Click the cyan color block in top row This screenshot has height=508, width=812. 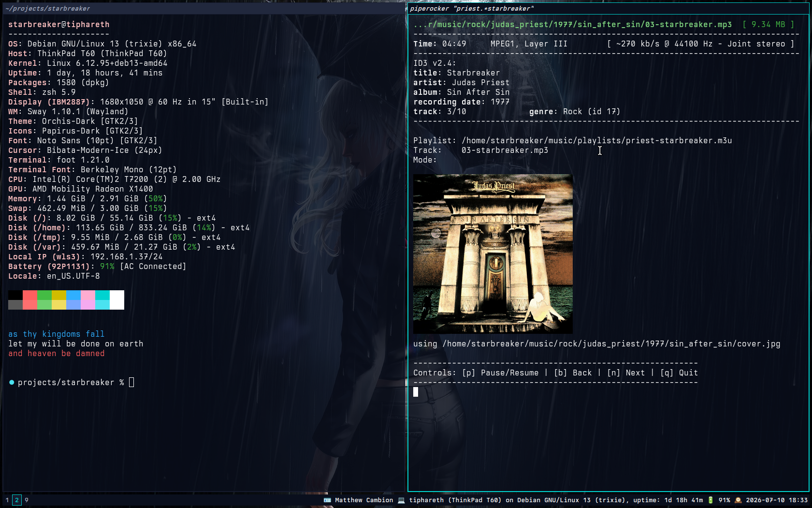(102, 295)
